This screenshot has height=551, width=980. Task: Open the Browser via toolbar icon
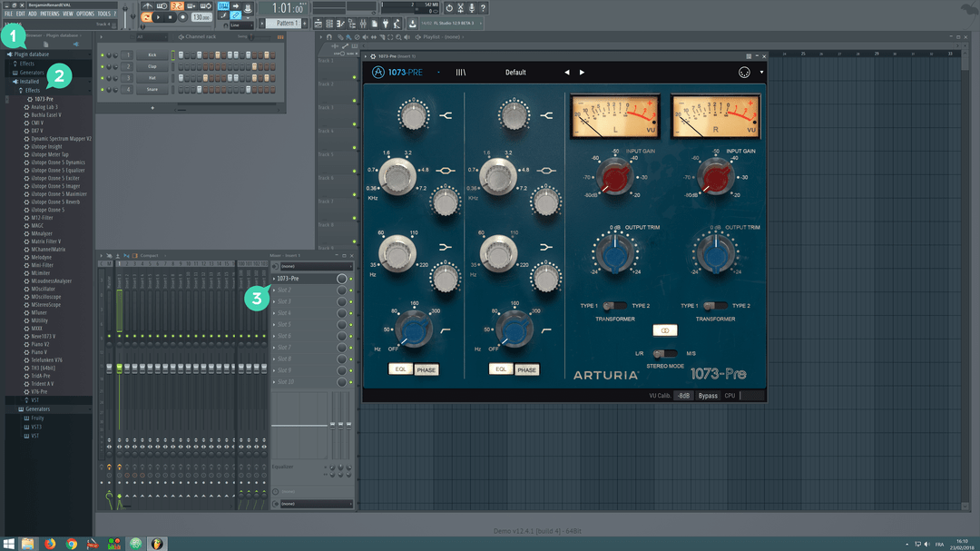352,23
